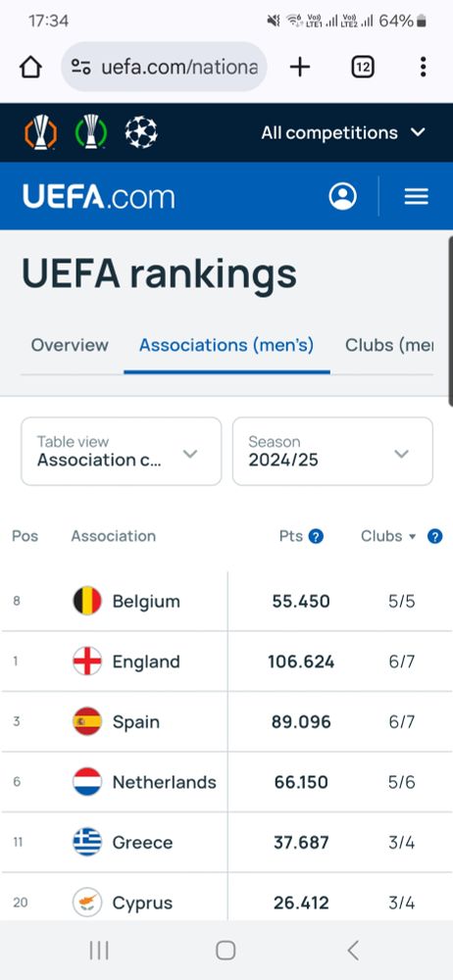Open the user account profile icon
Screen dimensions: 453x980
tap(343, 196)
